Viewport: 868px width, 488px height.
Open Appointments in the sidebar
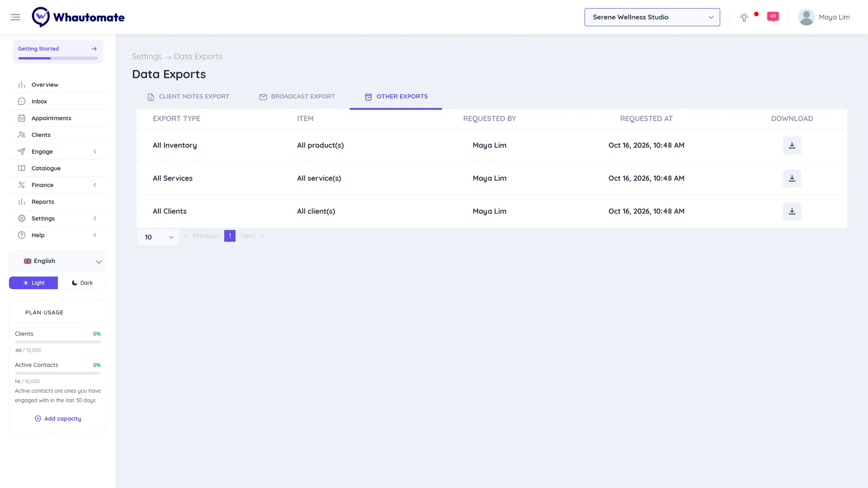(58, 118)
